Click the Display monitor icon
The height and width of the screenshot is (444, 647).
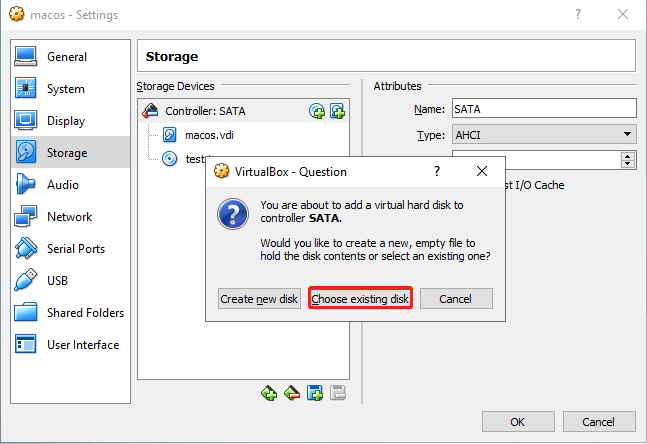click(x=26, y=120)
